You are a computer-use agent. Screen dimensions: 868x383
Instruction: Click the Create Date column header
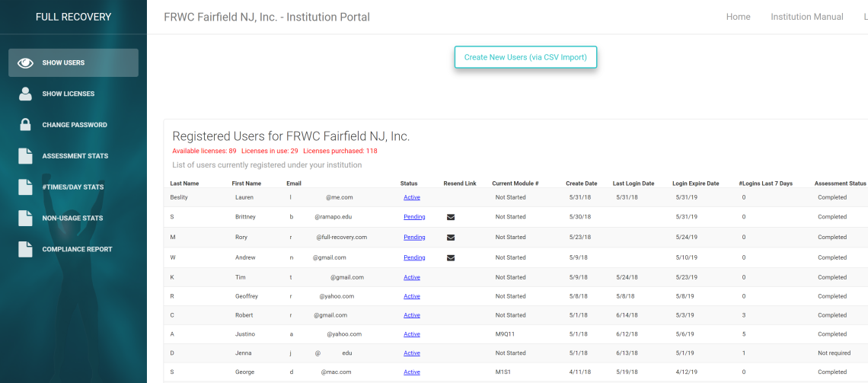[x=581, y=184]
